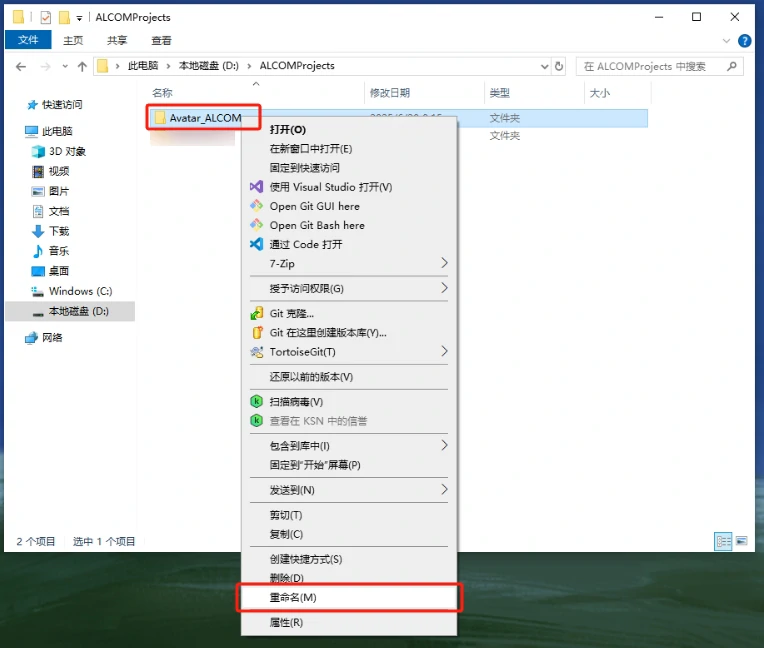Screen dimensions: 764x648
Task: Switch to large icons view in status bar
Action: tap(741, 541)
